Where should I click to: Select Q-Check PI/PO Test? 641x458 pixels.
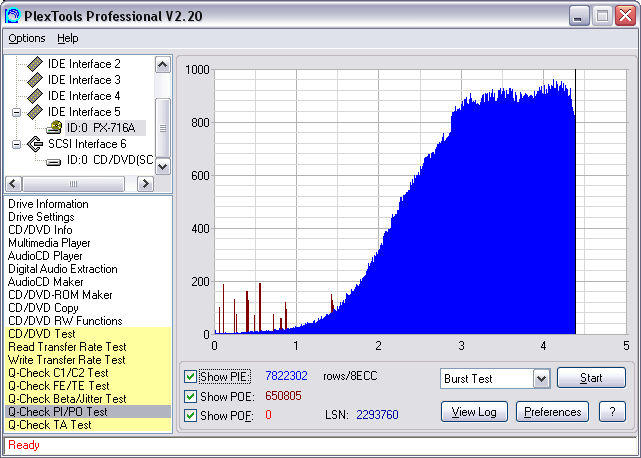88,412
